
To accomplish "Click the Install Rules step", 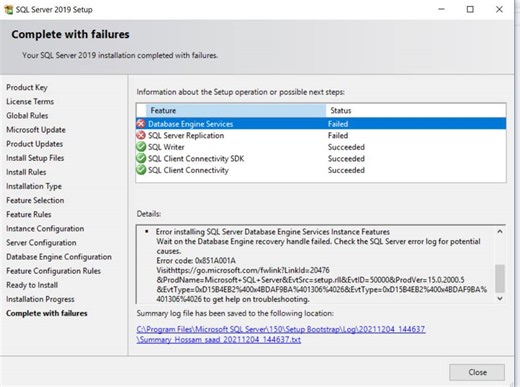I will pos(26,172).
